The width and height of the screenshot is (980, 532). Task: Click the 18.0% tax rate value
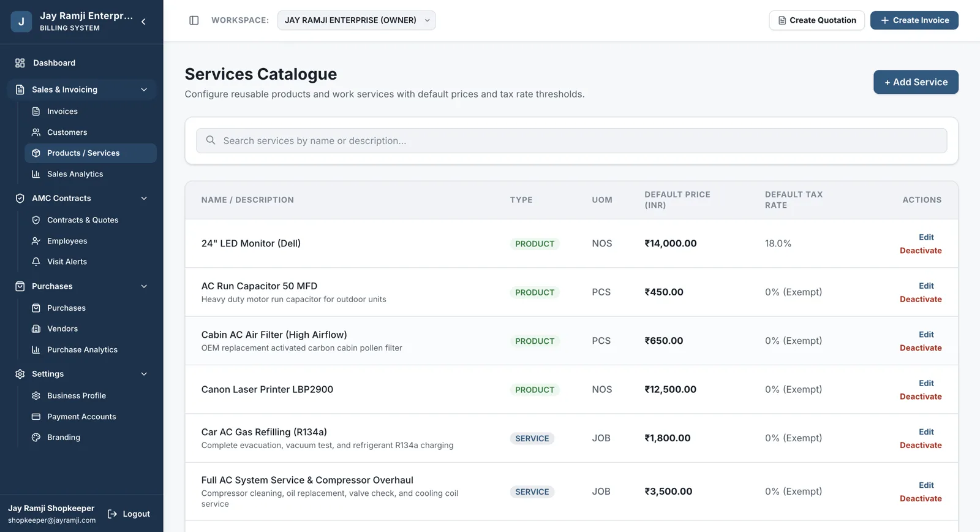(778, 243)
